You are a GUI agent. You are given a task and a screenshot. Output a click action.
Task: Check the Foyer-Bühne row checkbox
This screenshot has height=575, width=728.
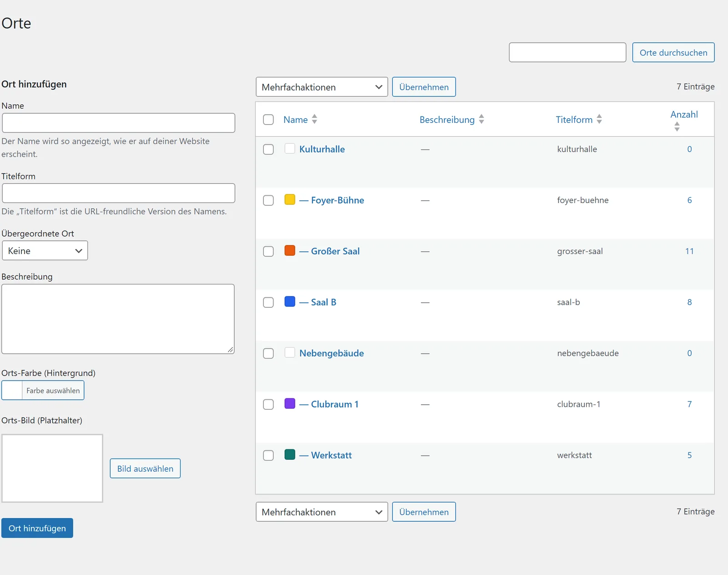click(x=268, y=200)
